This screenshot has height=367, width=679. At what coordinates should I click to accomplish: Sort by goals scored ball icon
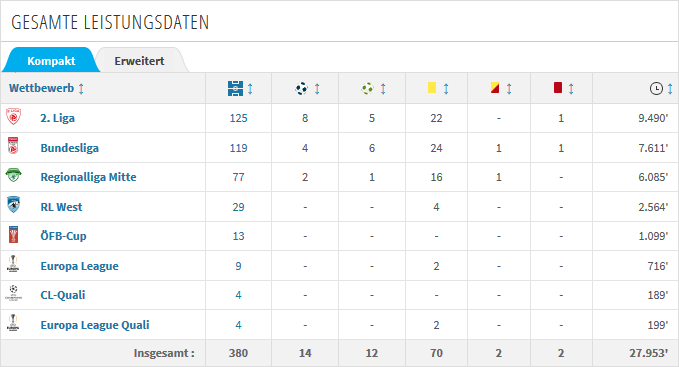301,89
